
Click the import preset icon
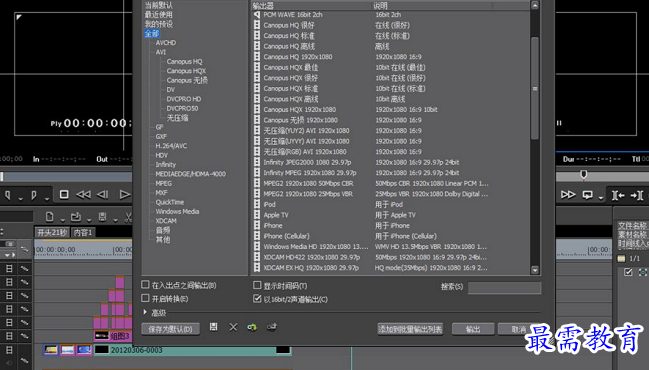coord(252,327)
